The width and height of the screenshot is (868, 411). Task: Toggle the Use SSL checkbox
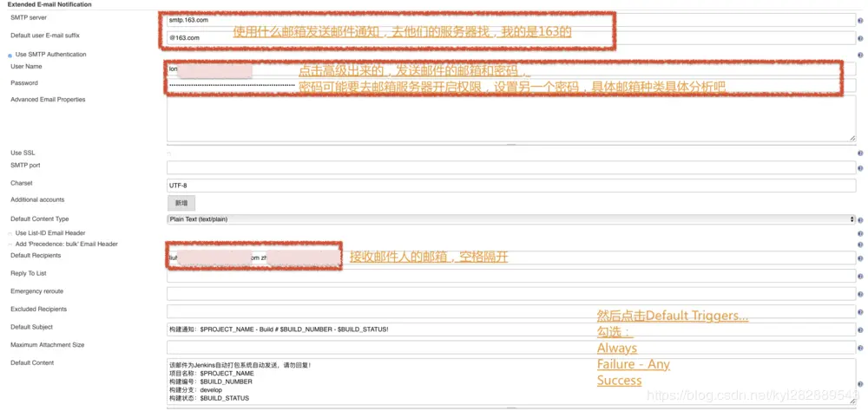click(x=169, y=153)
